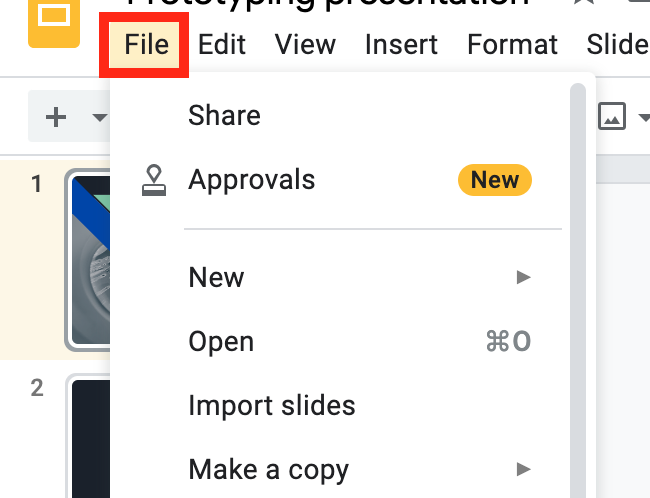This screenshot has height=498, width=650.
Task: Click the Approvals stamp icon
Action: (x=154, y=180)
